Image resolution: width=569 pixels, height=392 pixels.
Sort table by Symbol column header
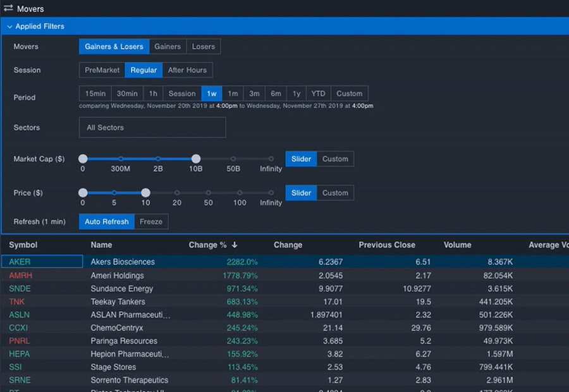pos(23,245)
